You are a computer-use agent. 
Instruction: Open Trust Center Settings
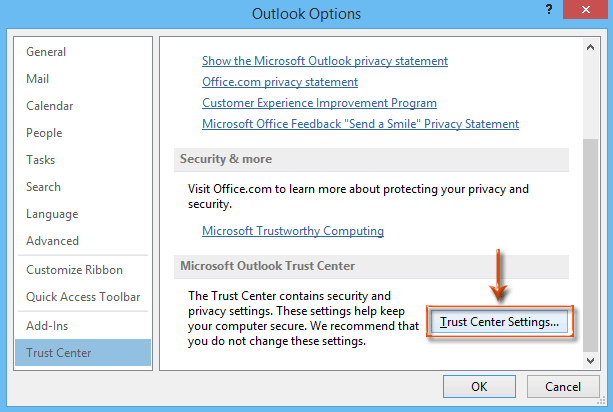coord(499,322)
